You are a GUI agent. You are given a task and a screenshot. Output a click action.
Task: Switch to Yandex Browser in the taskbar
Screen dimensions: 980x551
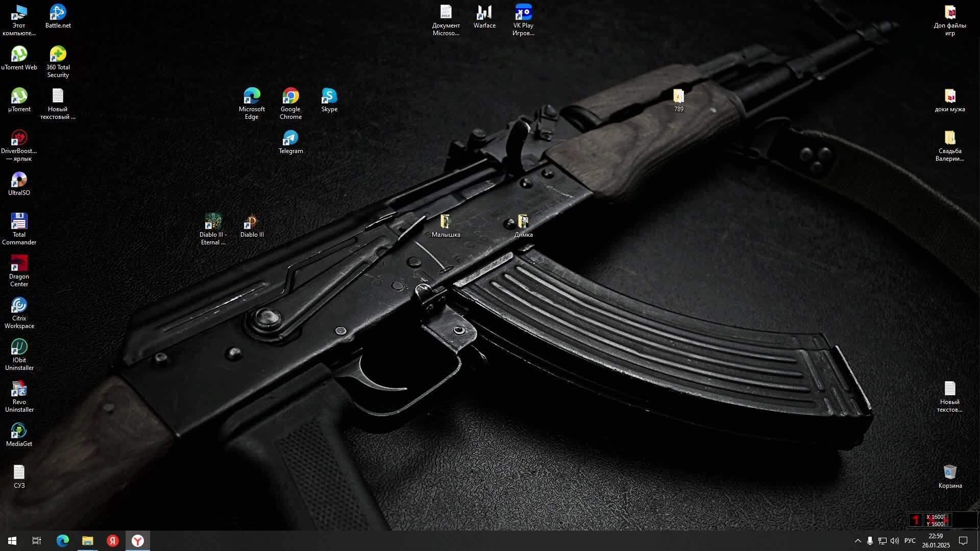(138, 541)
